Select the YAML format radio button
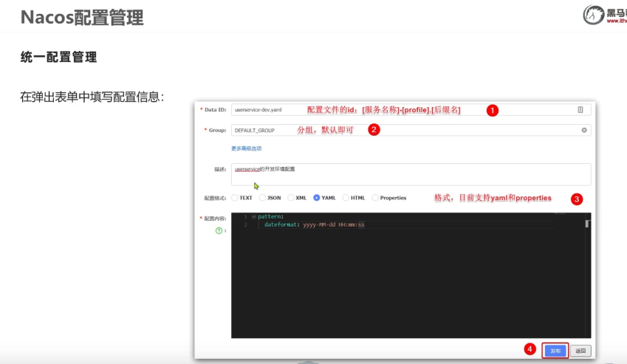This screenshot has width=627, height=364. pos(316,198)
